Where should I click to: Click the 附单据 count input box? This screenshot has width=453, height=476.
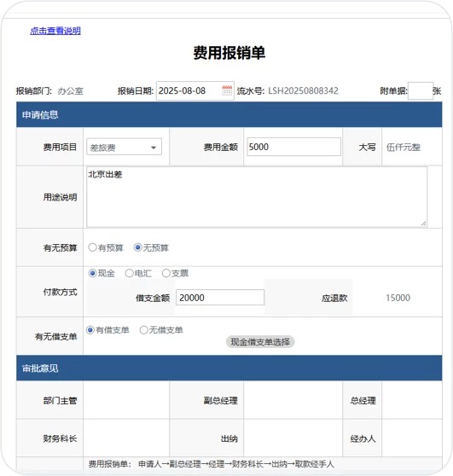tap(421, 90)
